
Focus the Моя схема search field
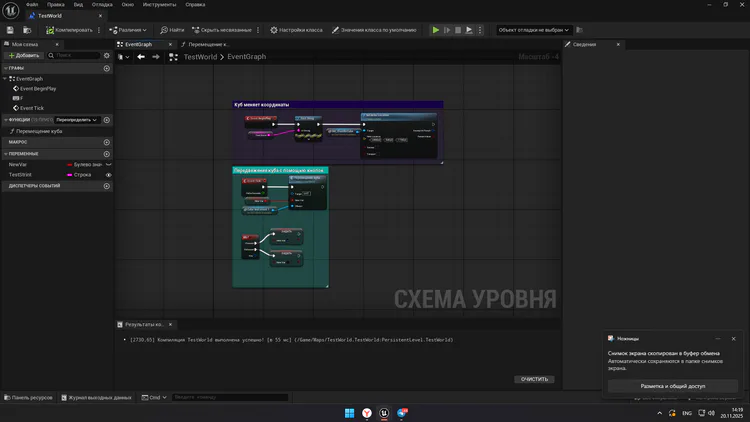pos(74,56)
